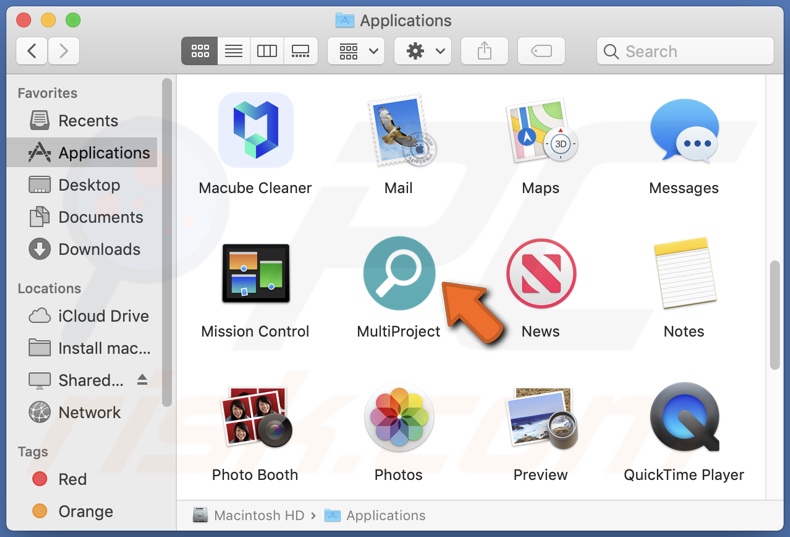Open Documents in the sidebar
This screenshot has width=790, height=537.
coord(82,217)
